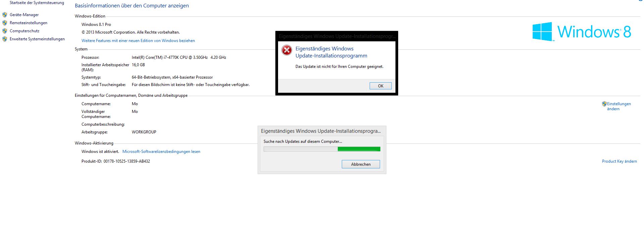
Task: Click the green update search progress bar
Action: click(322, 149)
